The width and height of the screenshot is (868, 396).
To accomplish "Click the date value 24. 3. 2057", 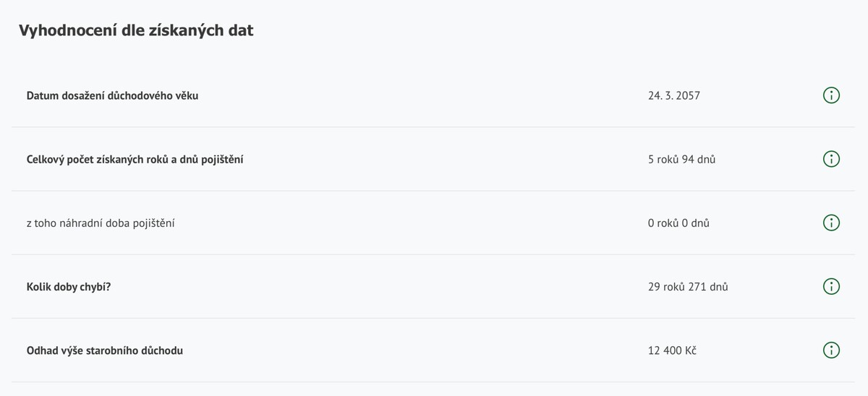I will pos(674,95).
